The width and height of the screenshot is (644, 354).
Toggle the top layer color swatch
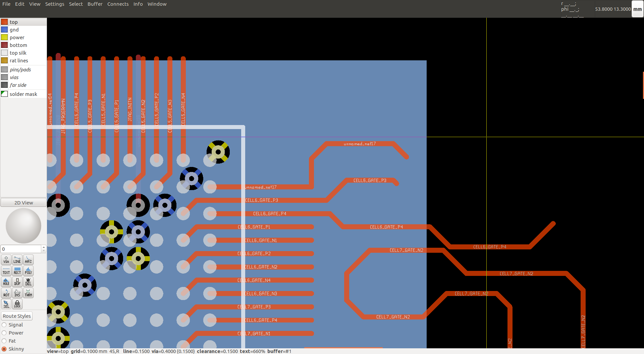pyautogui.click(x=4, y=22)
